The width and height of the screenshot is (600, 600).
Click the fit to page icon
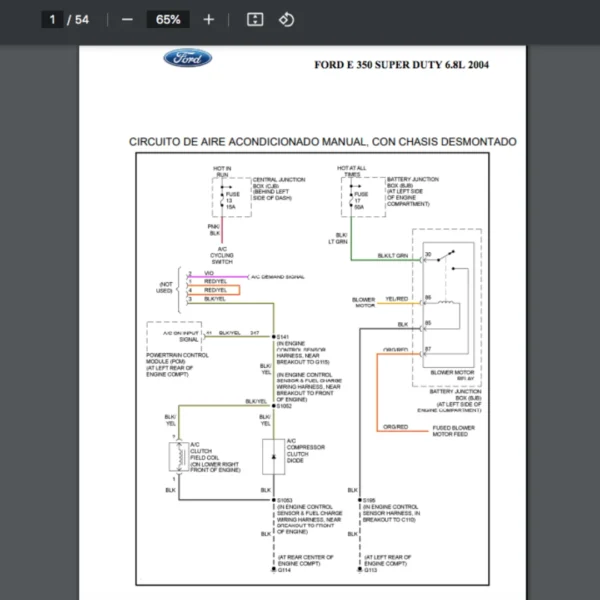(255, 20)
